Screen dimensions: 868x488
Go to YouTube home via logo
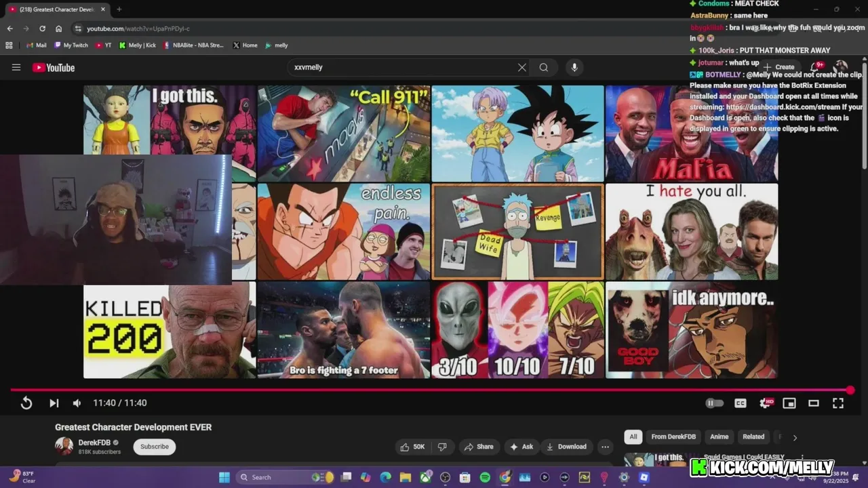click(54, 67)
